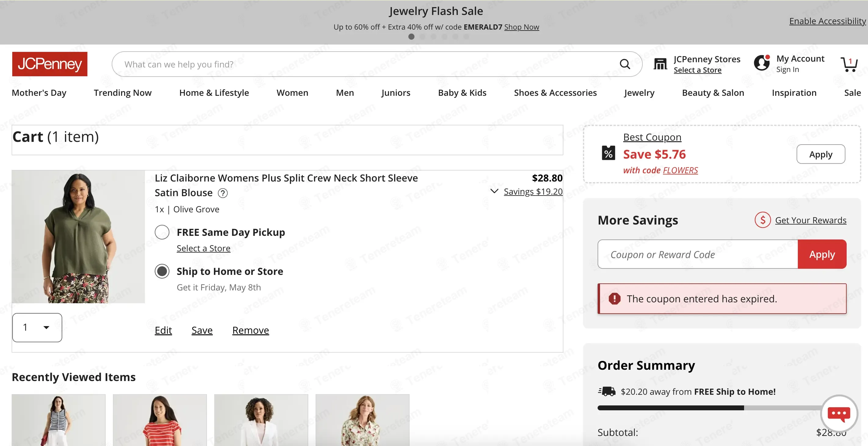Click the My Account profile icon
The height and width of the screenshot is (446, 868).
pyautogui.click(x=761, y=63)
